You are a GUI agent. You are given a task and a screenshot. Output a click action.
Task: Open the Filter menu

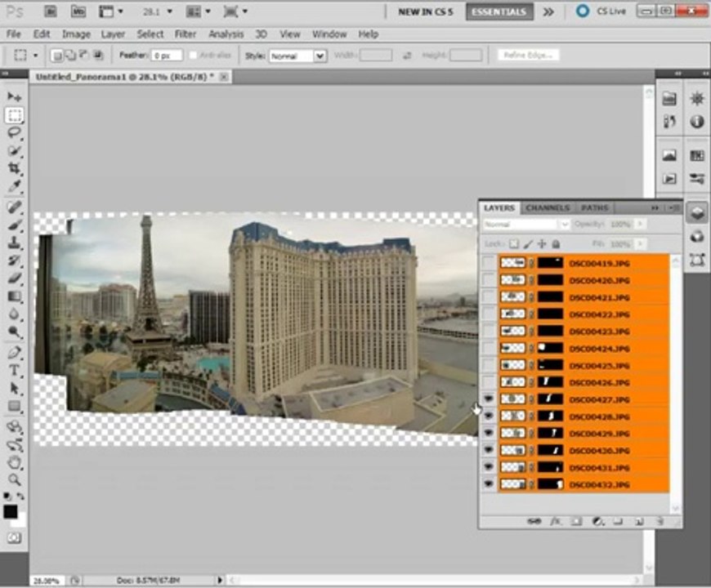tap(185, 34)
